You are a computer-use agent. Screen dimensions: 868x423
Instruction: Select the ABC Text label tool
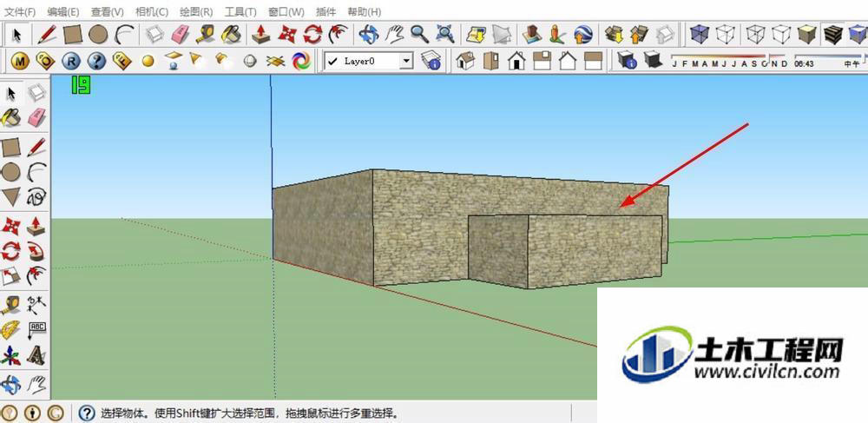(36, 330)
